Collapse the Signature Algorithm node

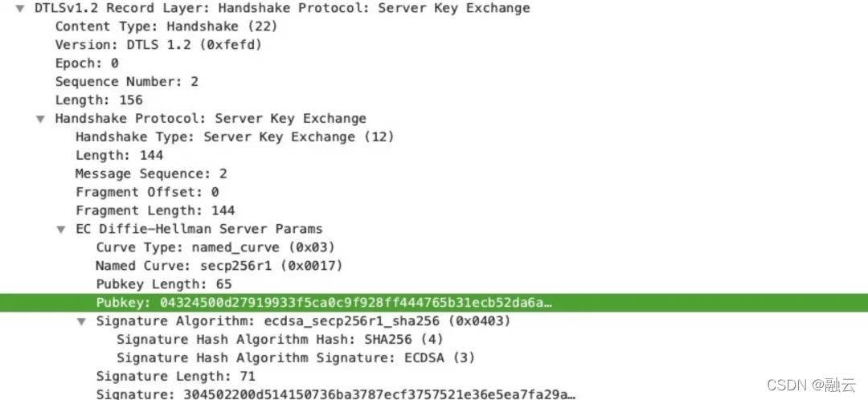pyautogui.click(x=81, y=321)
